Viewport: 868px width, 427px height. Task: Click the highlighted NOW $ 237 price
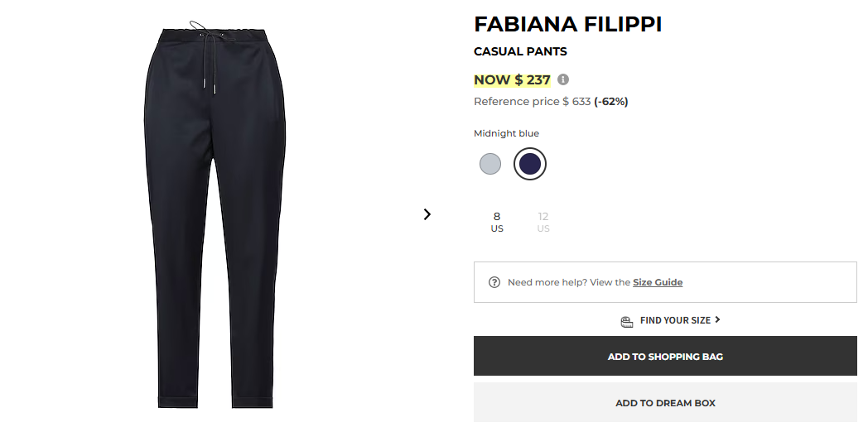[512, 80]
